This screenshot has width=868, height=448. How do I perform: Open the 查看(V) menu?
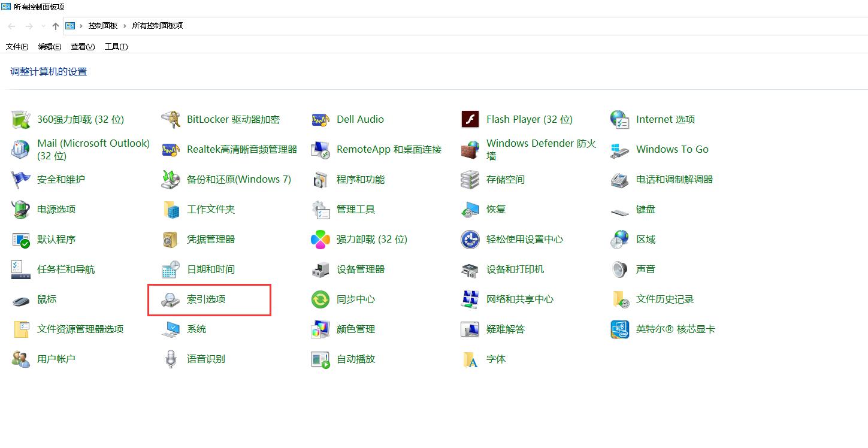[83, 47]
